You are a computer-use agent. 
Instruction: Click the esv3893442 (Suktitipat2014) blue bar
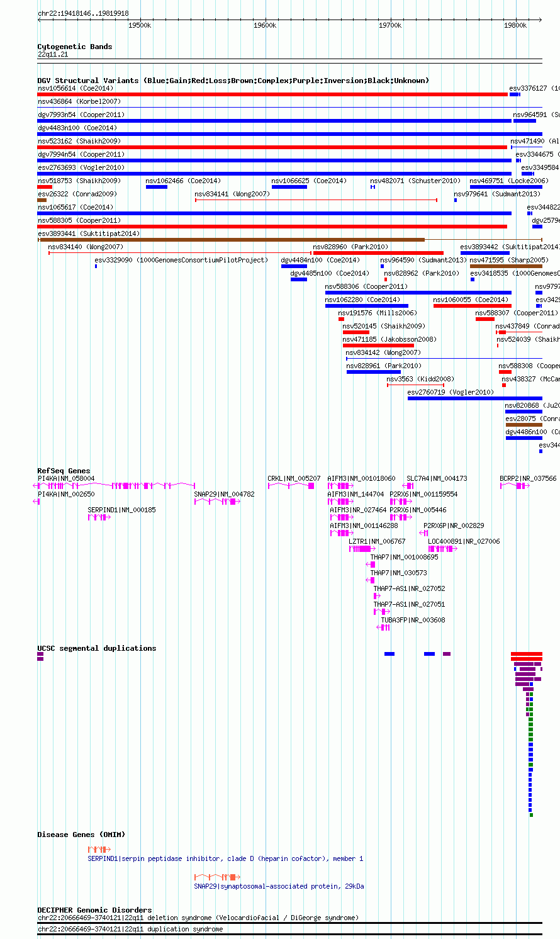click(485, 253)
